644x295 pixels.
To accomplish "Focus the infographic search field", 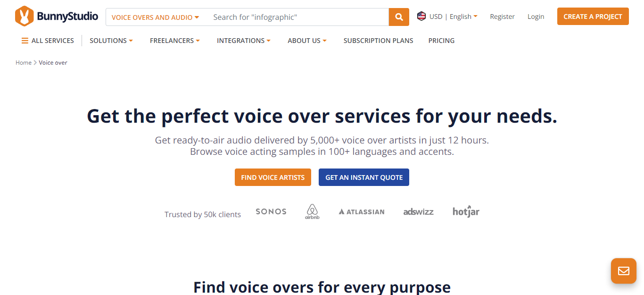I will click(298, 17).
